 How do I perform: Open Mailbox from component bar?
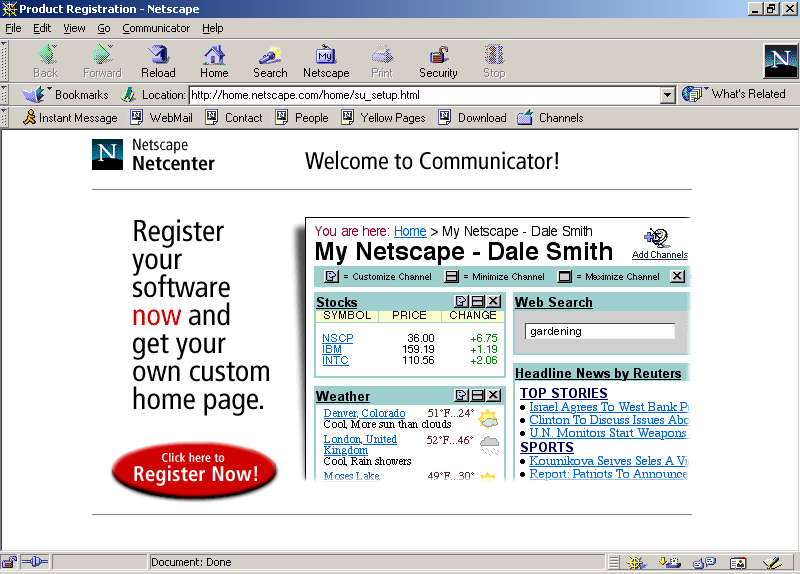coord(670,563)
